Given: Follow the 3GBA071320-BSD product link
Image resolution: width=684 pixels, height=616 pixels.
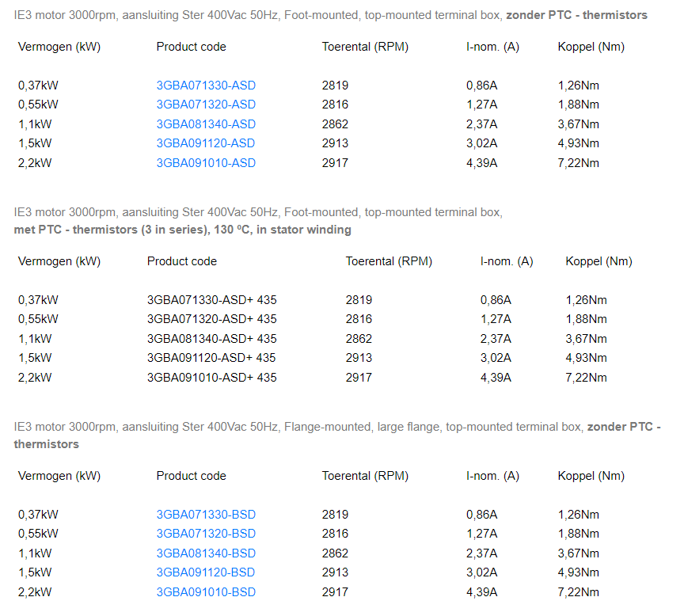Looking at the screenshot, I should pos(206,534).
